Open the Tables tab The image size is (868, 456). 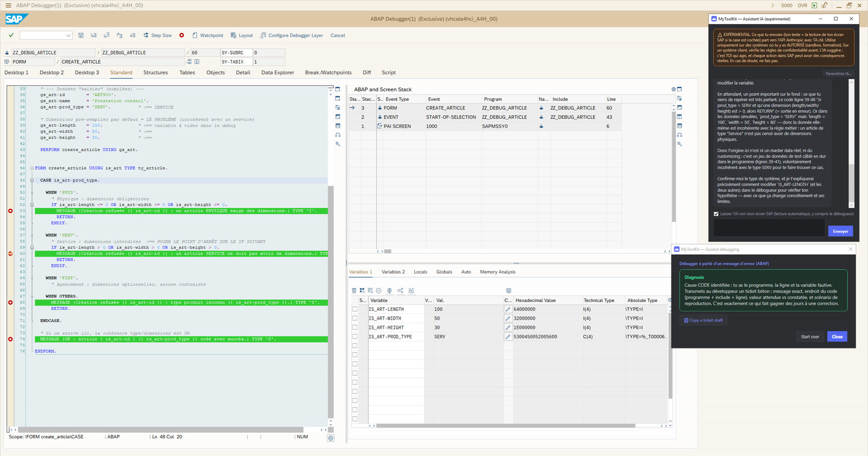[x=187, y=73]
